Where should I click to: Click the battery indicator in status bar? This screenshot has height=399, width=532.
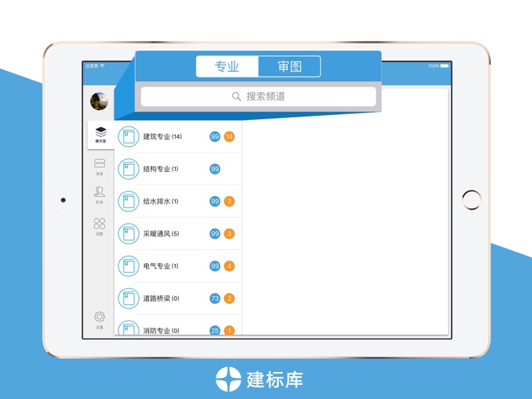pos(445,66)
